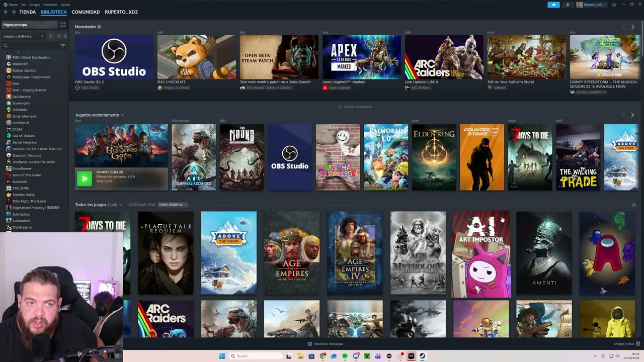The width and height of the screenshot is (644, 362).
Task: Filter ready-to-play games with the play icon
Action: pyautogui.click(x=65, y=36)
